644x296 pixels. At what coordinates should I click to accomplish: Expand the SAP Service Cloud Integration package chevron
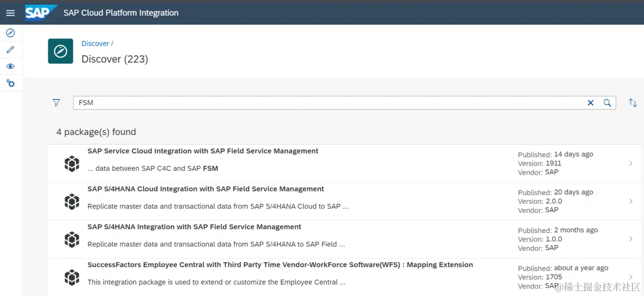631,164
